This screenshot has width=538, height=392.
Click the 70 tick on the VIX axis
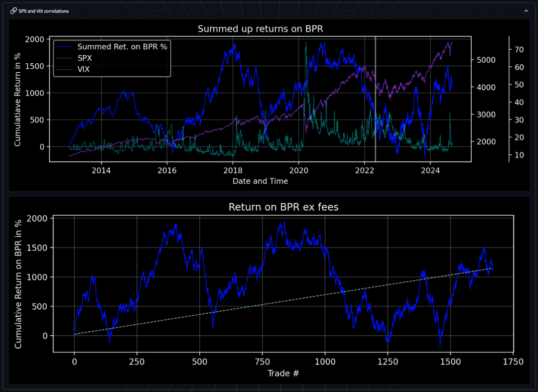click(x=519, y=49)
